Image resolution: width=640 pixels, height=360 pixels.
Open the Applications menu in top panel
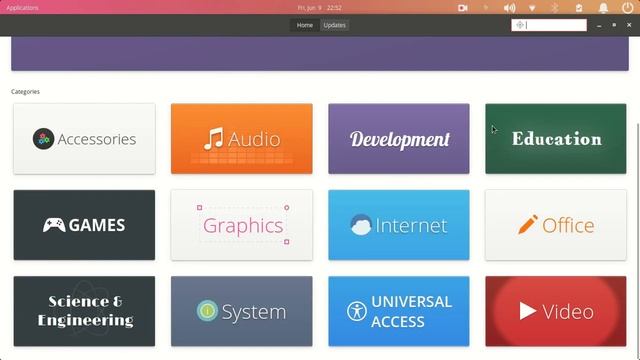[22, 8]
